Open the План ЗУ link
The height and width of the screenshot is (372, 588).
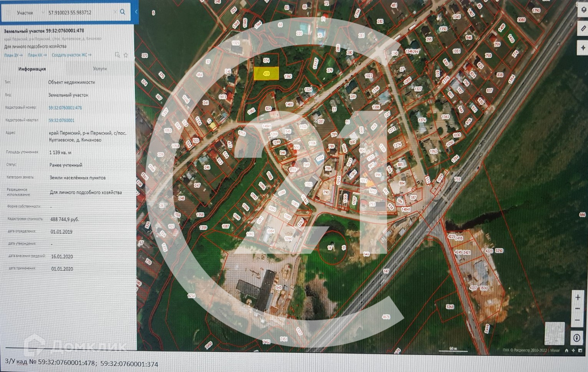click(13, 55)
